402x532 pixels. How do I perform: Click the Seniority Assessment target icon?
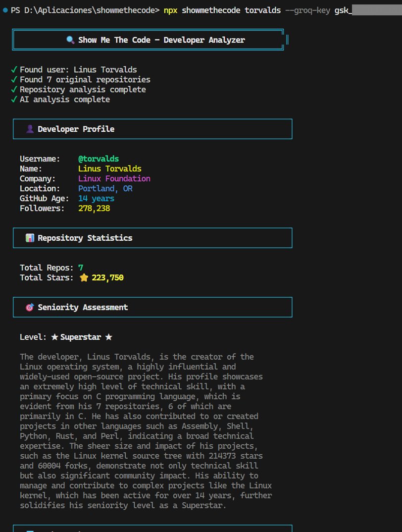[x=30, y=307]
